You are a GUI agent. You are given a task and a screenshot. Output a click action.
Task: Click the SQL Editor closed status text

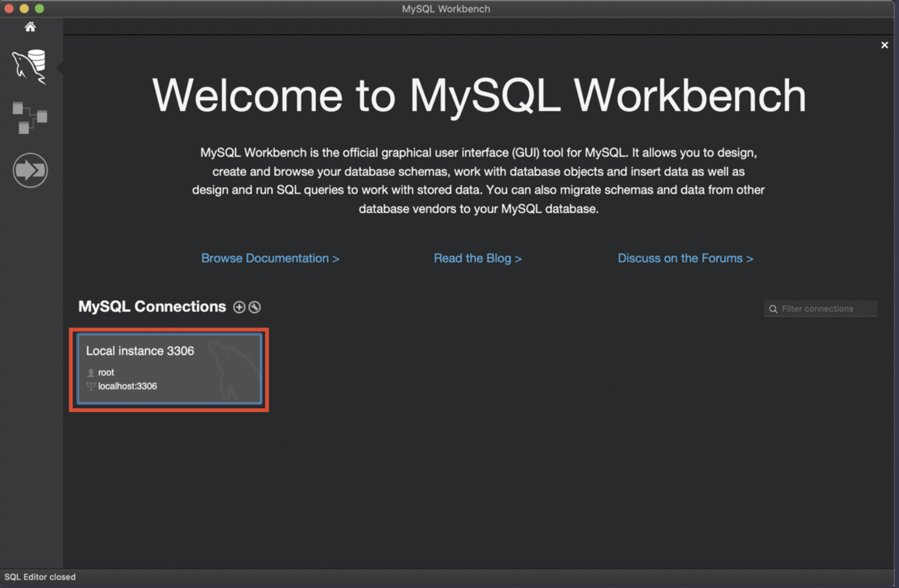click(x=40, y=577)
